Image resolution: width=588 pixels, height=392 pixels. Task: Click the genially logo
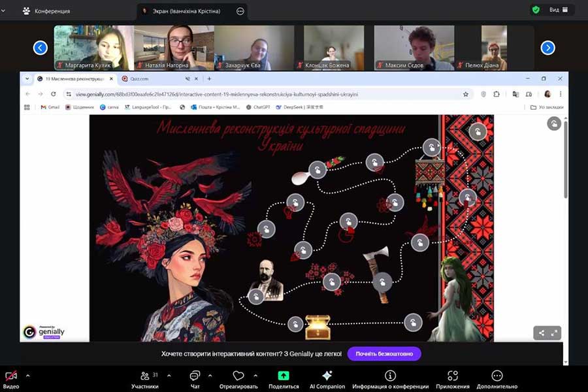(44, 332)
